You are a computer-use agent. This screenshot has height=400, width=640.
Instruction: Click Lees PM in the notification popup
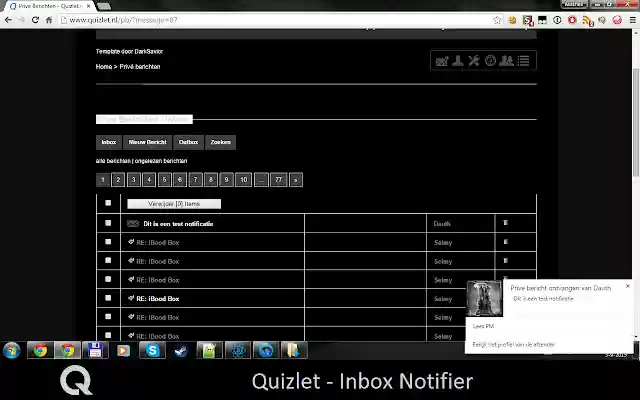click(483, 326)
